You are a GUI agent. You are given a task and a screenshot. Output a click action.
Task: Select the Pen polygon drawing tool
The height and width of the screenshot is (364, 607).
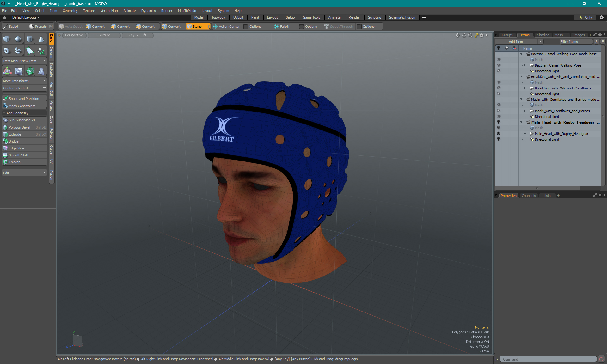[30, 51]
